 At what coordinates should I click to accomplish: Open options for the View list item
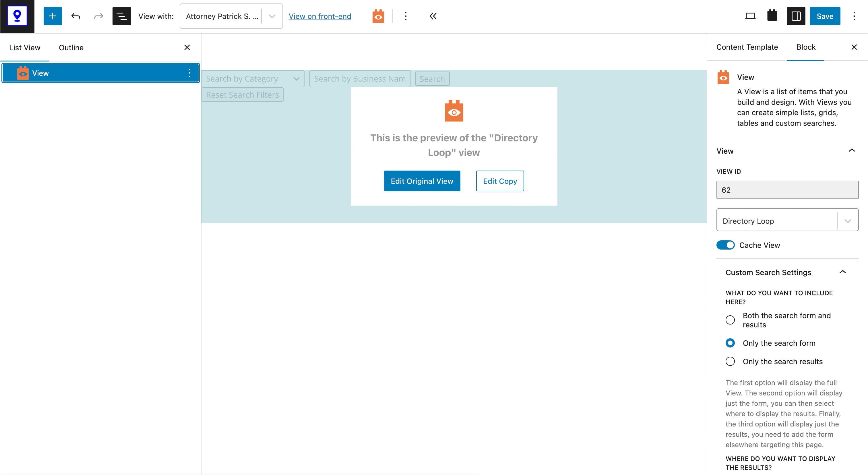tap(189, 73)
